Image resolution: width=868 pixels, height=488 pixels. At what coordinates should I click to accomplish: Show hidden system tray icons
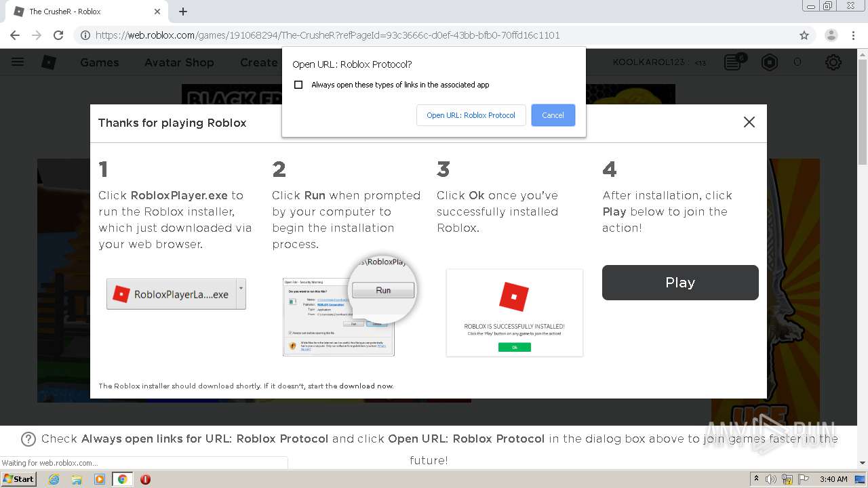click(x=756, y=479)
